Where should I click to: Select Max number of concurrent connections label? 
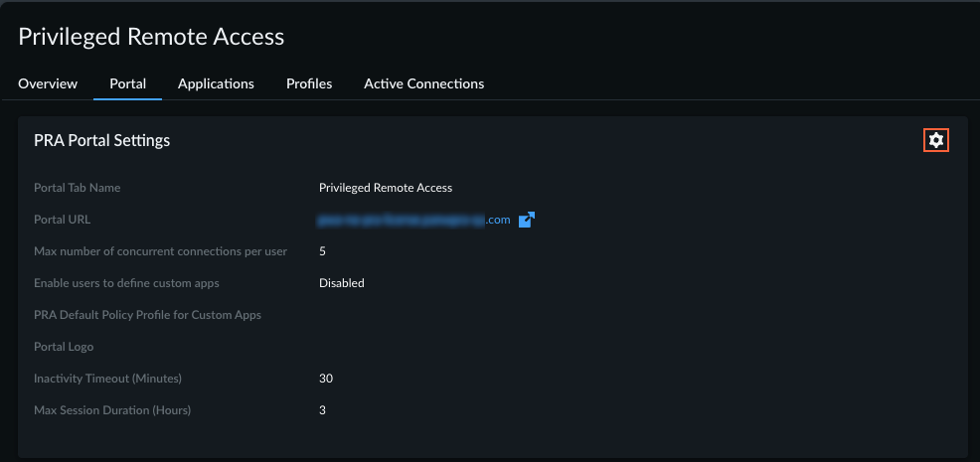pyautogui.click(x=160, y=251)
